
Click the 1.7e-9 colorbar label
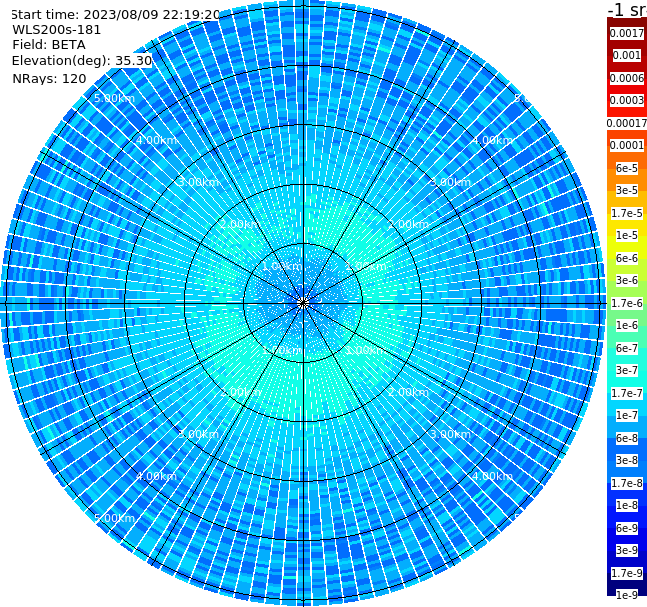627,573
